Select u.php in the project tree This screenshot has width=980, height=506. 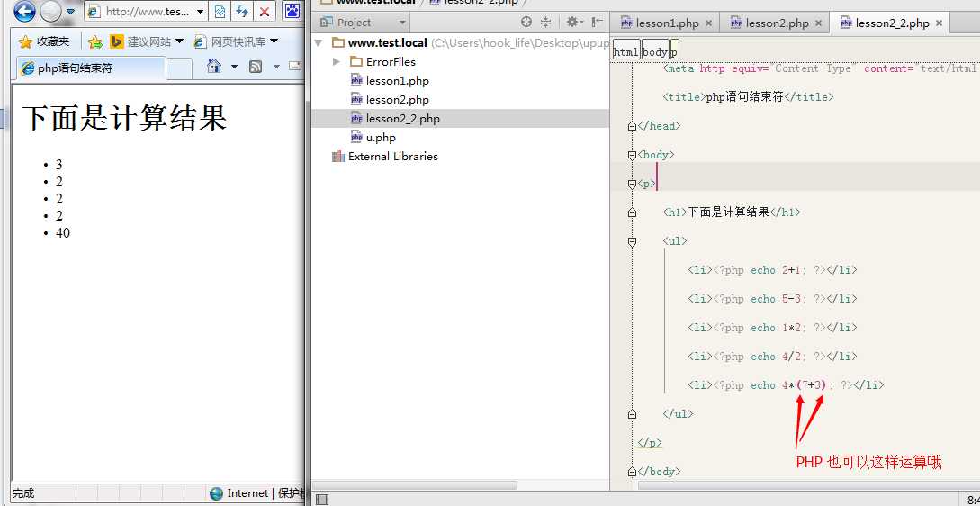(x=381, y=138)
